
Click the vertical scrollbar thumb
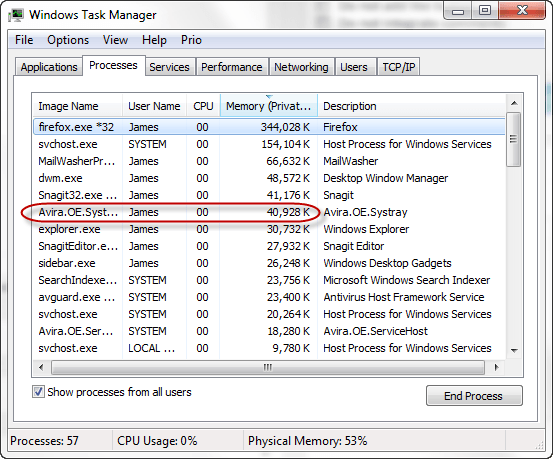(x=514, y=139)
